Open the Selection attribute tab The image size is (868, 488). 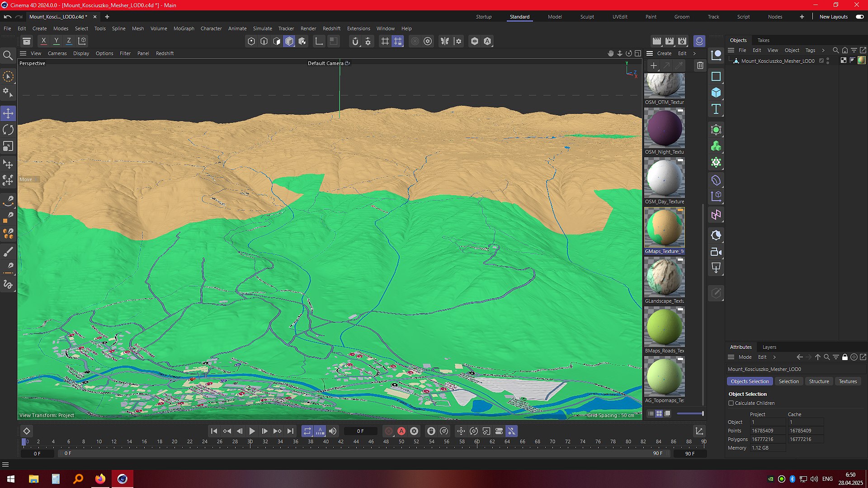788,381
